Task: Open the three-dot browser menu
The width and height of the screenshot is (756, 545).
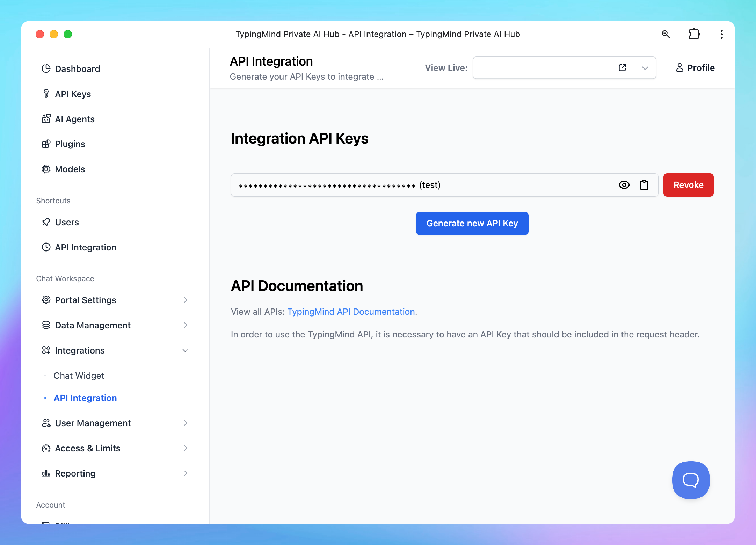Action: coord(722,34)
